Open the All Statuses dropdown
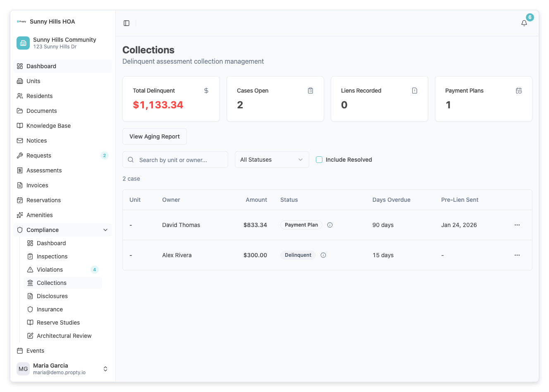The width and height of the screenshot is (549, 392). point(272,160)
